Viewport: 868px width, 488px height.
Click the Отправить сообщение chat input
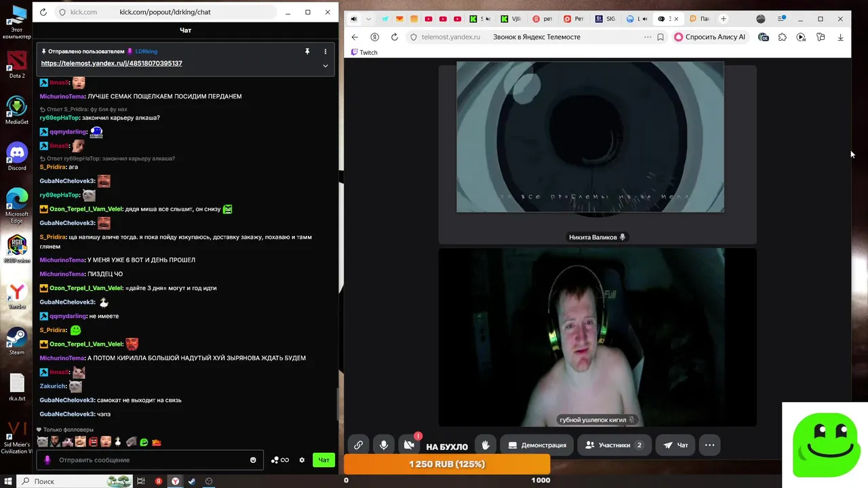pos(150,460)
